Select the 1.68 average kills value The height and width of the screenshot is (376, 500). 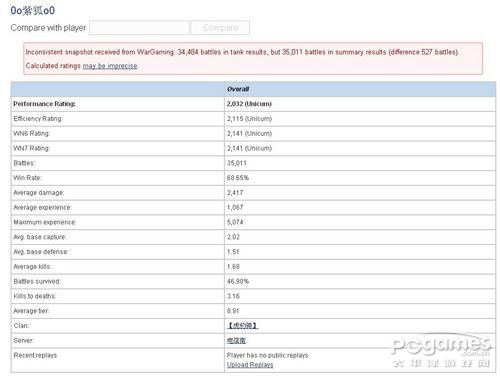(x=233, y=267)
